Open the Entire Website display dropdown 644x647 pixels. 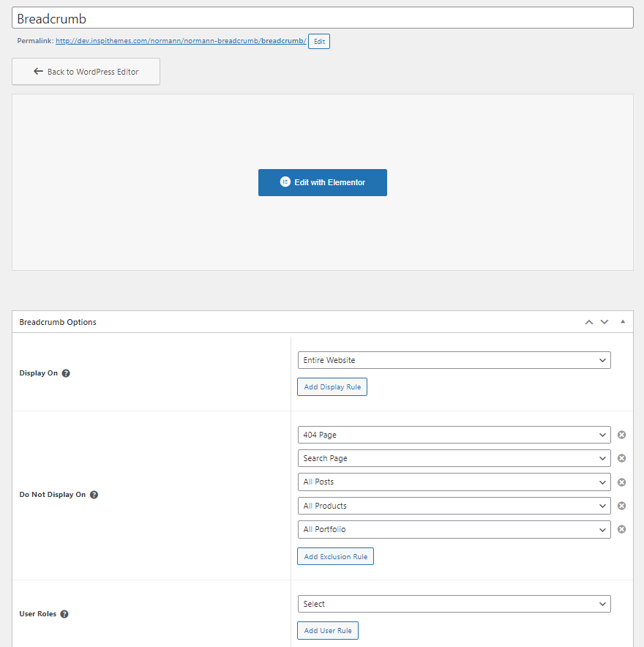[454, 360]
